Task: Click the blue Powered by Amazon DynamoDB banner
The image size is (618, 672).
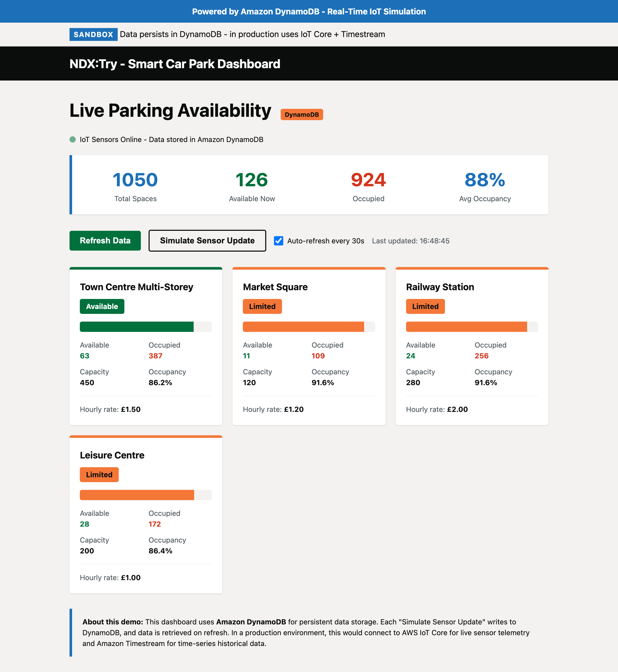Action: click(309, 11)
